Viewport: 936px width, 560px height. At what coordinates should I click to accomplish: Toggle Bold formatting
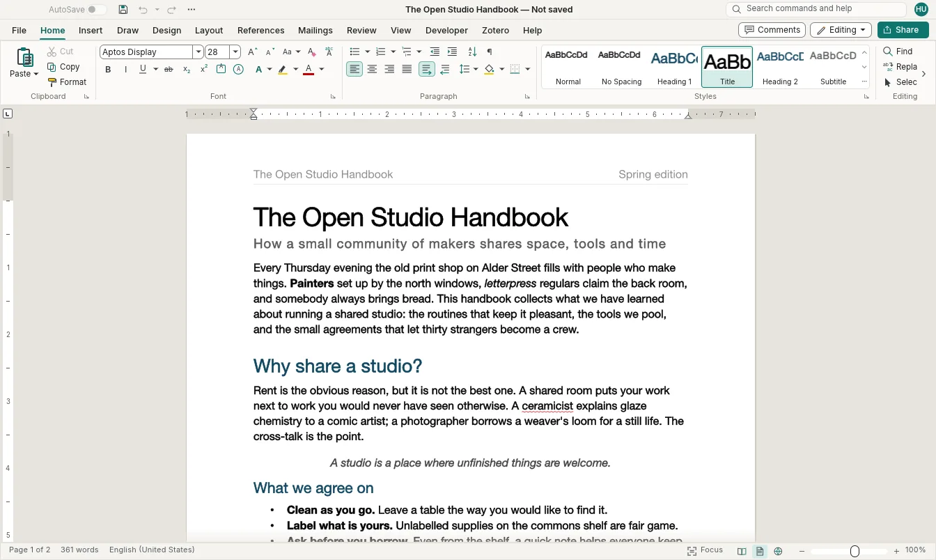[108, 69]
